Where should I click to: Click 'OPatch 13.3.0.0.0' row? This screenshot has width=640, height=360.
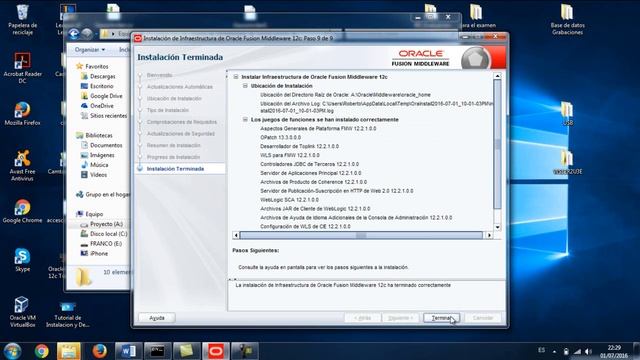(x=280, y=137)
